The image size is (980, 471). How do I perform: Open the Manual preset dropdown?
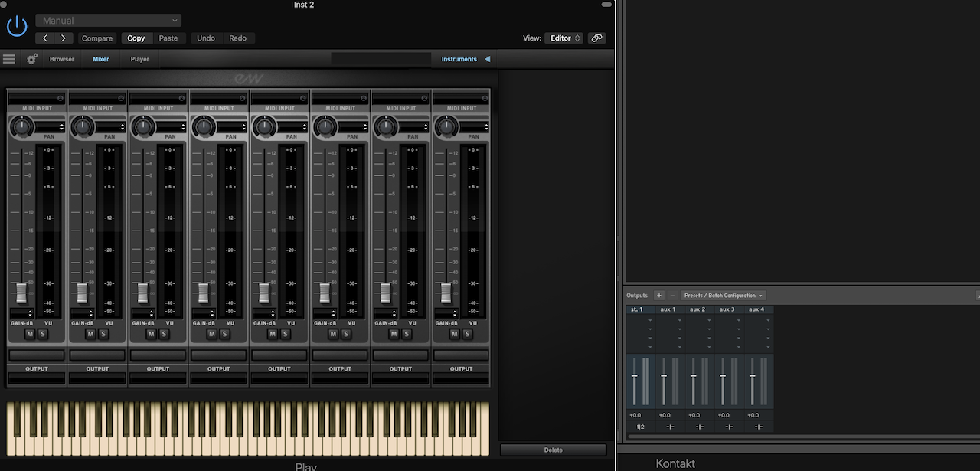tap(108, 21)
